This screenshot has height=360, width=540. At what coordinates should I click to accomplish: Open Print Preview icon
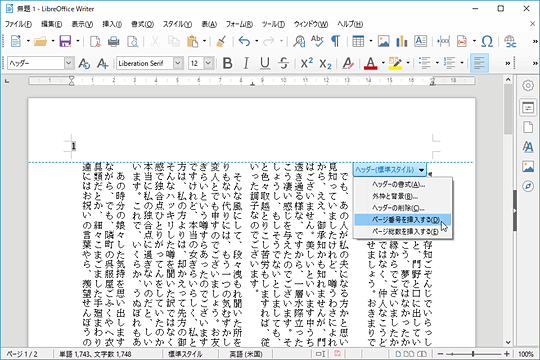point(133,41)
